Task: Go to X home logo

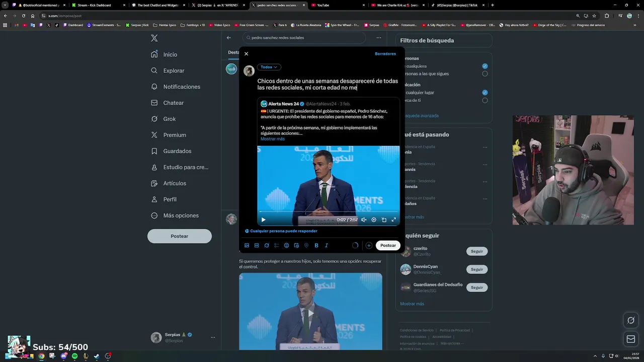Action: tap(154, 38)
